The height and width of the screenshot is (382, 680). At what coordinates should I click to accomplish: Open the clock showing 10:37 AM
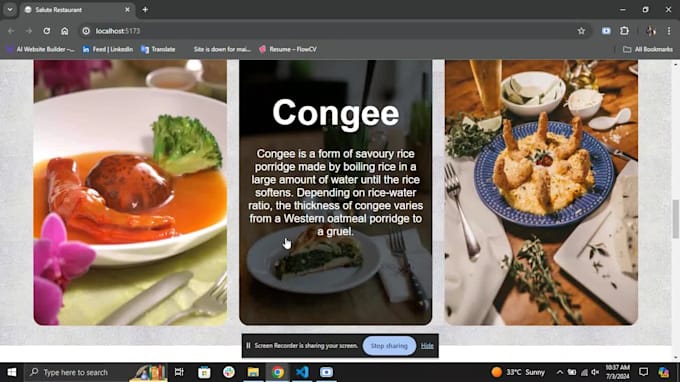617,372
